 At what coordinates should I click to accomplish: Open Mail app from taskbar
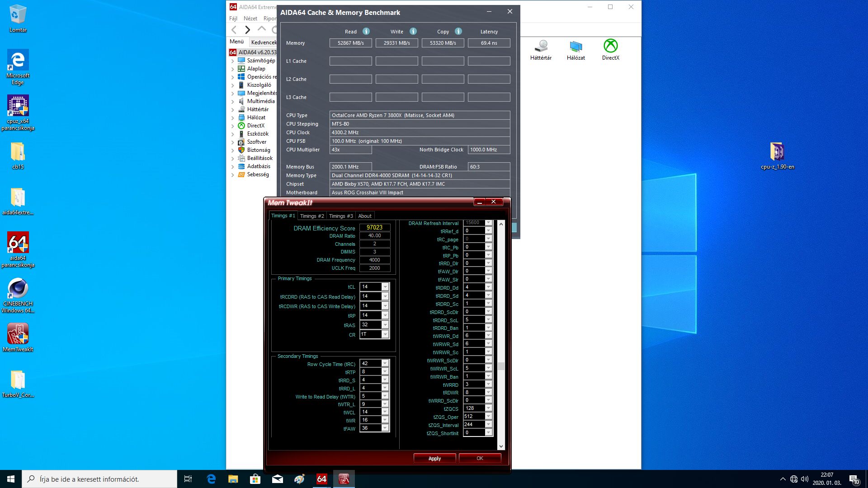[278, 479]
